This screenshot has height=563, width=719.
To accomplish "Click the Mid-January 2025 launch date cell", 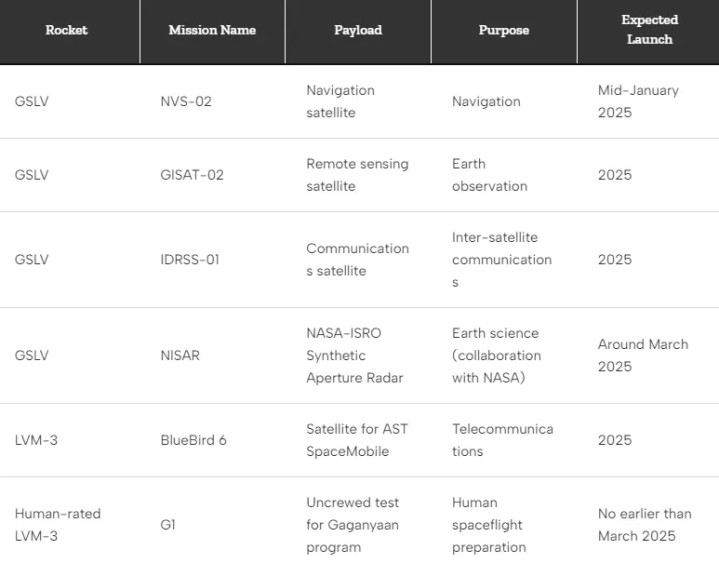I will click(x=638, y=101).
